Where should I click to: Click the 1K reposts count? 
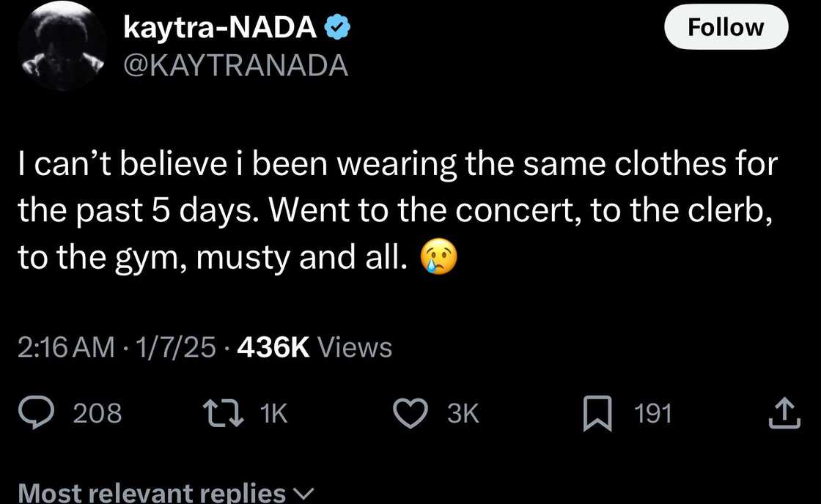click(274, 414)
